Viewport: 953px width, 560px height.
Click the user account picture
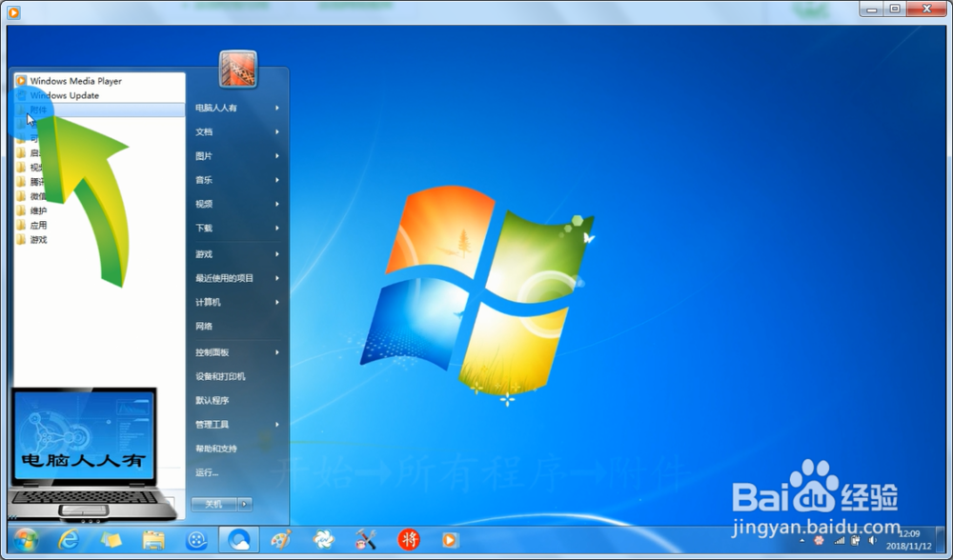(237, 70)
